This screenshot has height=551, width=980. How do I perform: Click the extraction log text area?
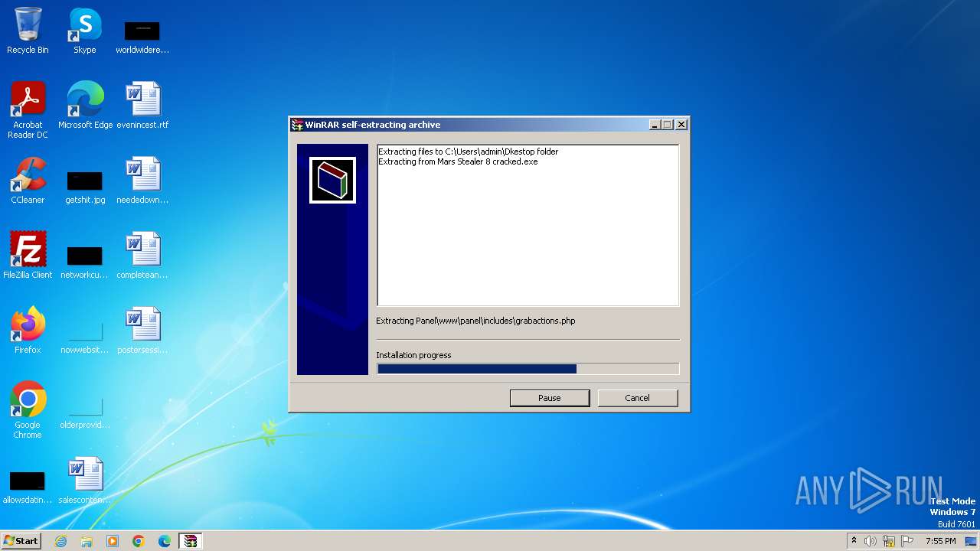tap(528, 226)
